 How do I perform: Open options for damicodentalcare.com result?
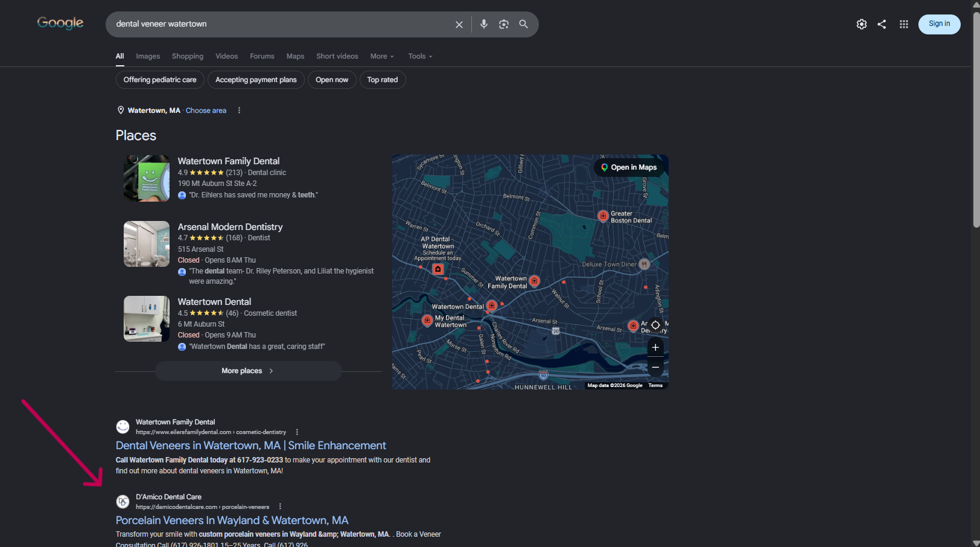[280, 507]
